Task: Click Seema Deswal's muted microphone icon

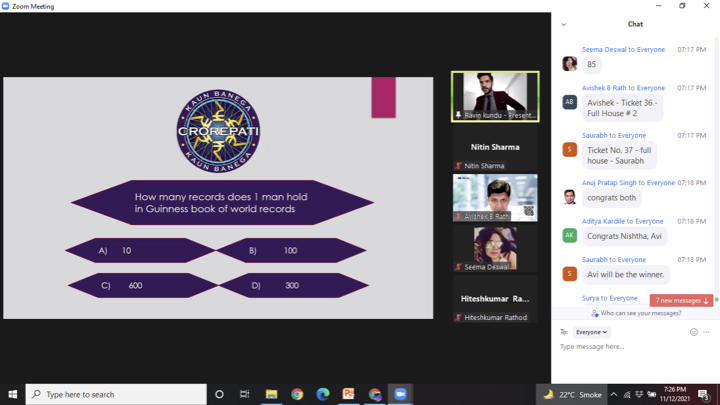Action: (x=458, y=267)
